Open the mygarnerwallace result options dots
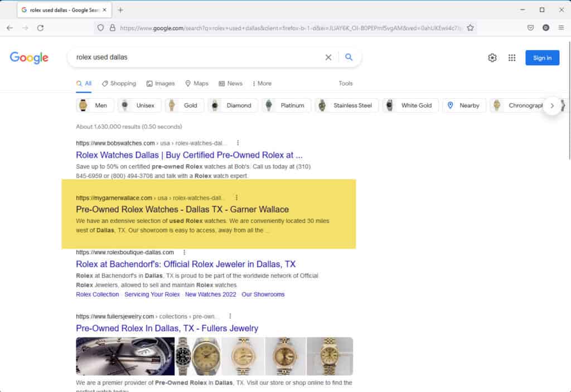The image size is (571, 392). point(236,197)
